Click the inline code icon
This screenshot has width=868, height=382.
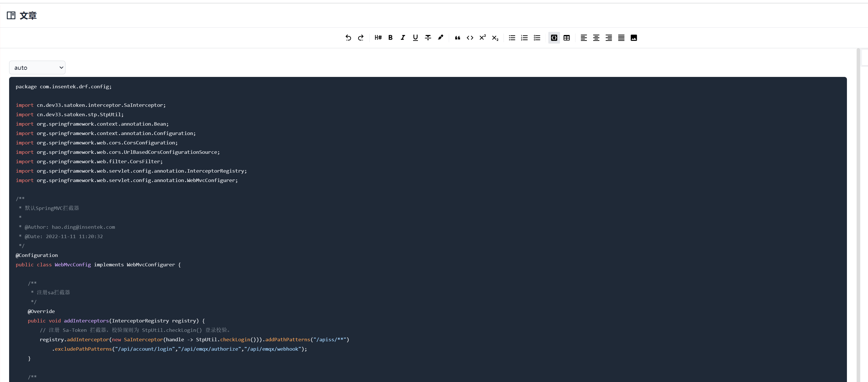coord(470,38)
